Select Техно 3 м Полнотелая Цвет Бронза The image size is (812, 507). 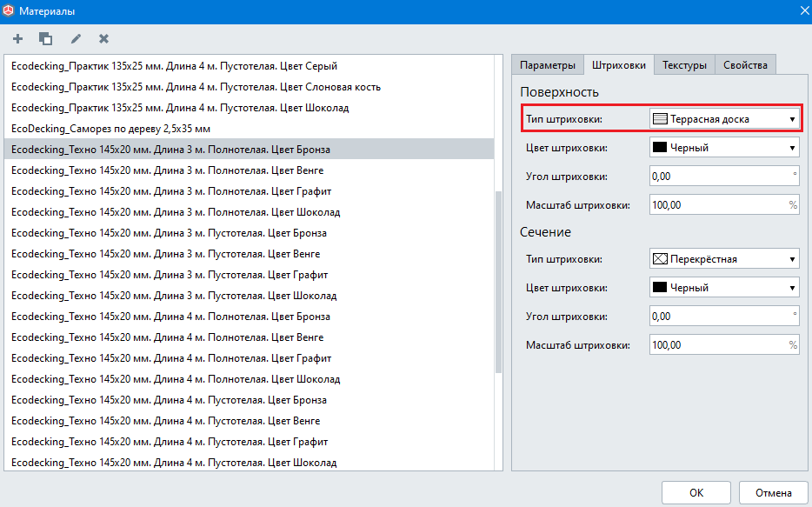[x=250, y=150]
